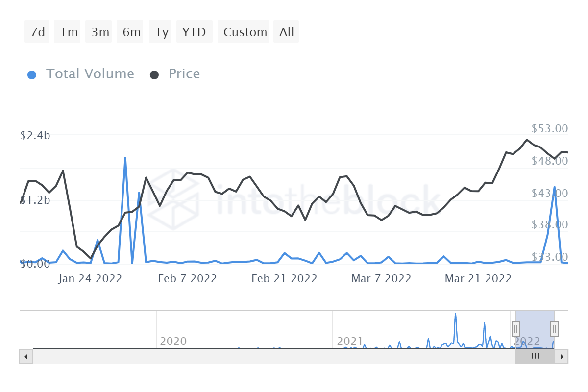Image resolution: width=588 pixels, height=392 pixels.
Task: Click the scrollbar left arrow
Action: pyautogui.click(x=26, y=356)
